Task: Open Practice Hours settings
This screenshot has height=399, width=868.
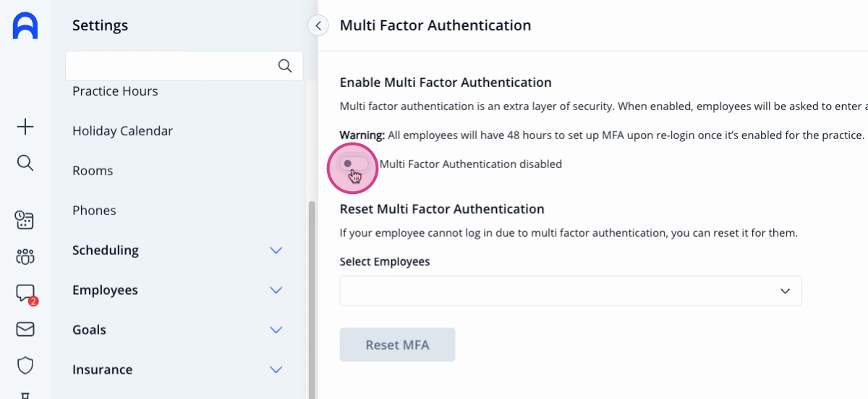Action: (x=115, y=91)
